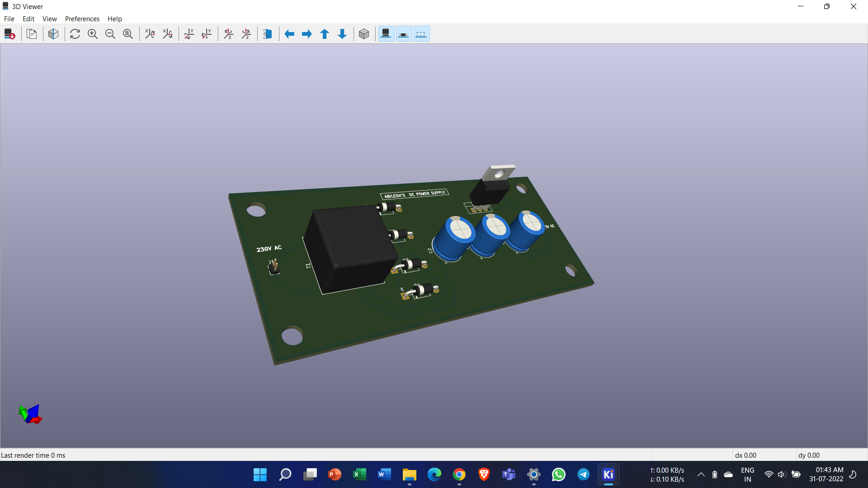
Task: Zoom to fit the board
Action: point(128,34)
